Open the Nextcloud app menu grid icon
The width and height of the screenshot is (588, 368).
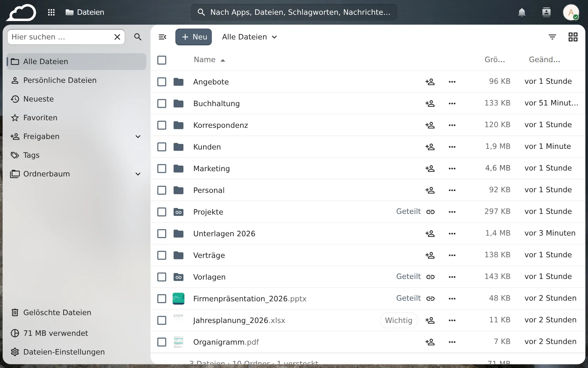(51, 12)
